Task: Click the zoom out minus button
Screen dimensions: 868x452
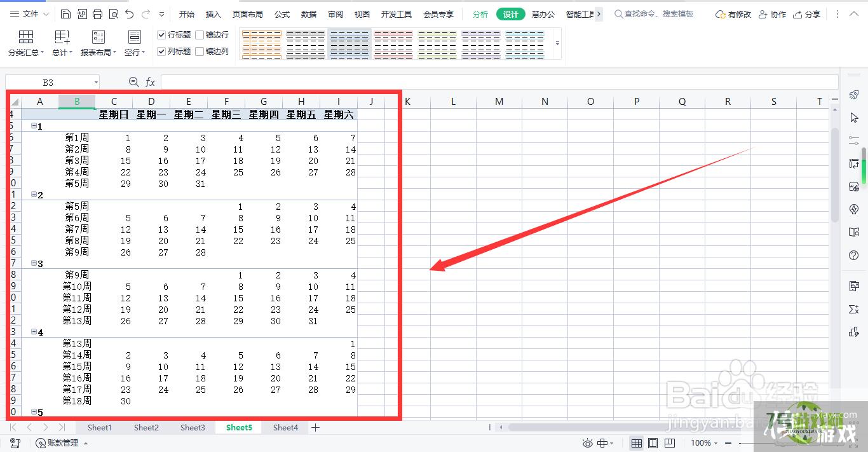Action: click(728, 443)
